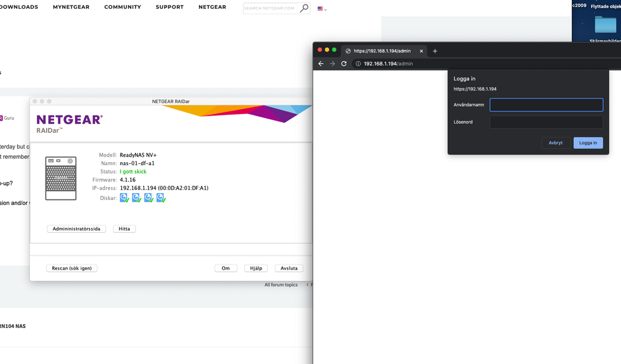Click the third disk status icon
The image size is (621, 364).
(x=149, y=198)
